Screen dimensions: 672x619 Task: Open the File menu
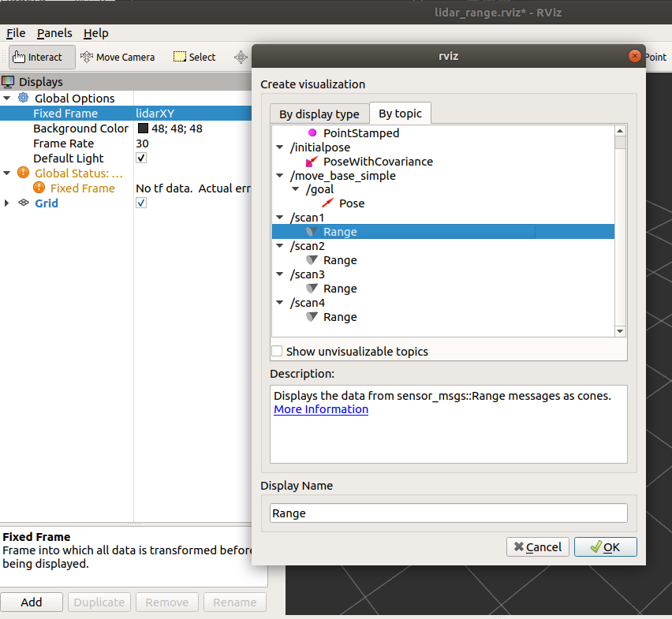[16, 33]
